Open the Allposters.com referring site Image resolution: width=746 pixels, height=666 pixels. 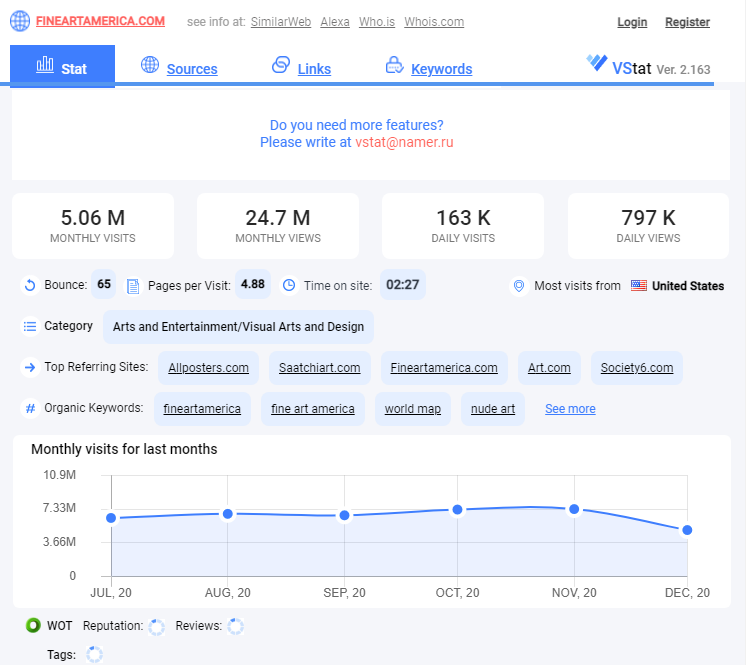pos(208,368)
